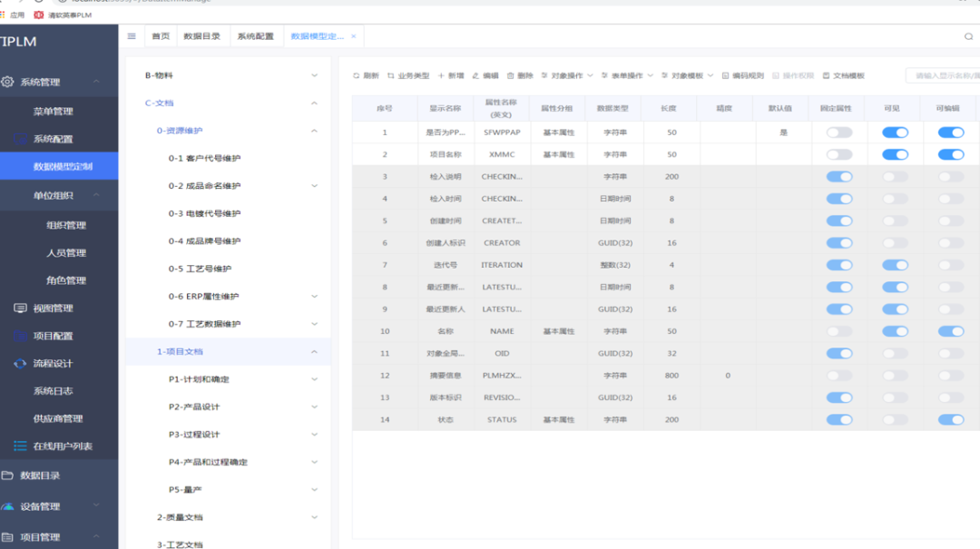The height and width of the screenshot is (549, 980).
Task: Close the 数据模型定... tab
Action: coord(353,36)
